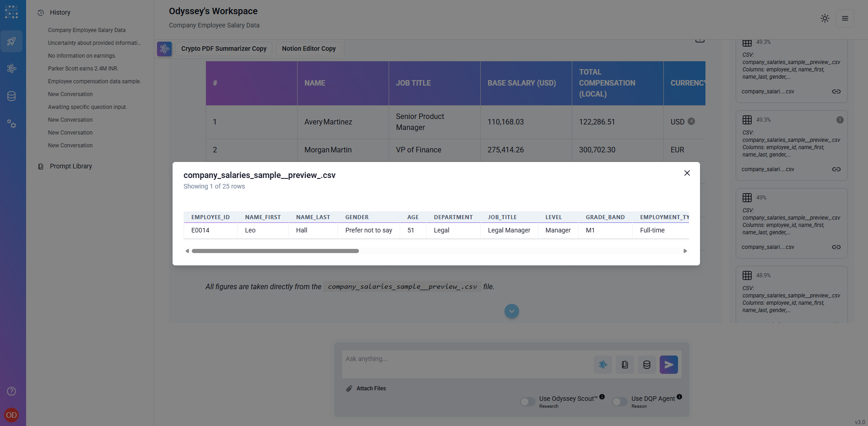868x426 pixels.
Task: Click the rocket icon in left sidebar
Action: [x=11, y=42]
